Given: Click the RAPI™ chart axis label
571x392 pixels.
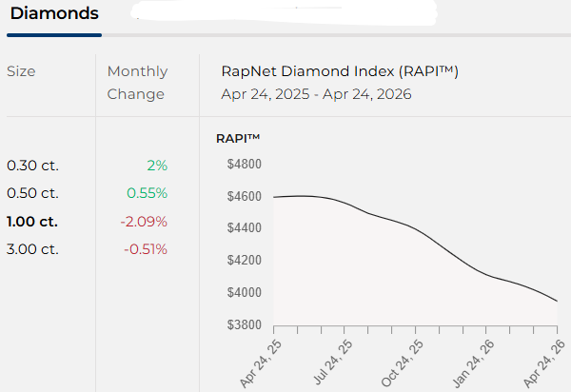Looking at the screenshot, I should click(238, 139).
